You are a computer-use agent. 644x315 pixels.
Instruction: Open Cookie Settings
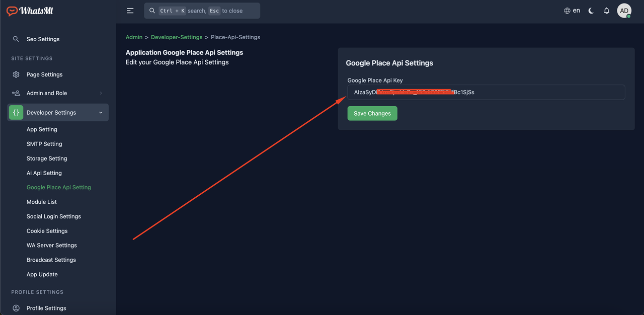coord(47,231)
